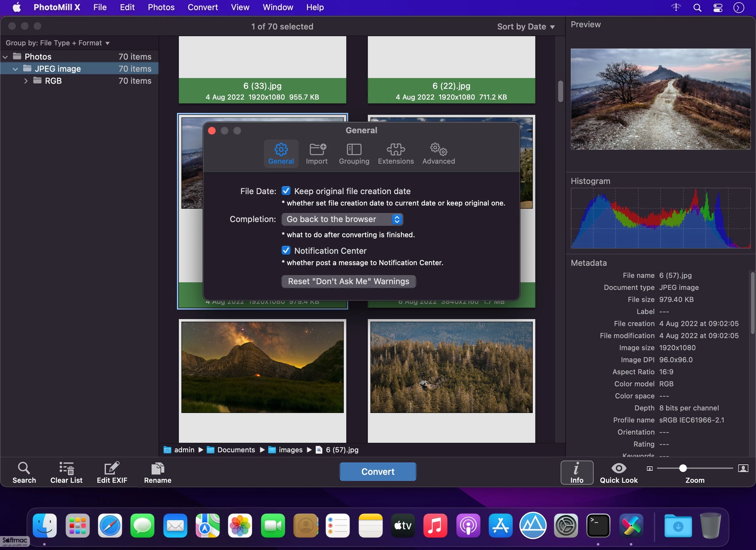756x550 pixels.
Task: Open the View menu
Action: tap(240, 7)
